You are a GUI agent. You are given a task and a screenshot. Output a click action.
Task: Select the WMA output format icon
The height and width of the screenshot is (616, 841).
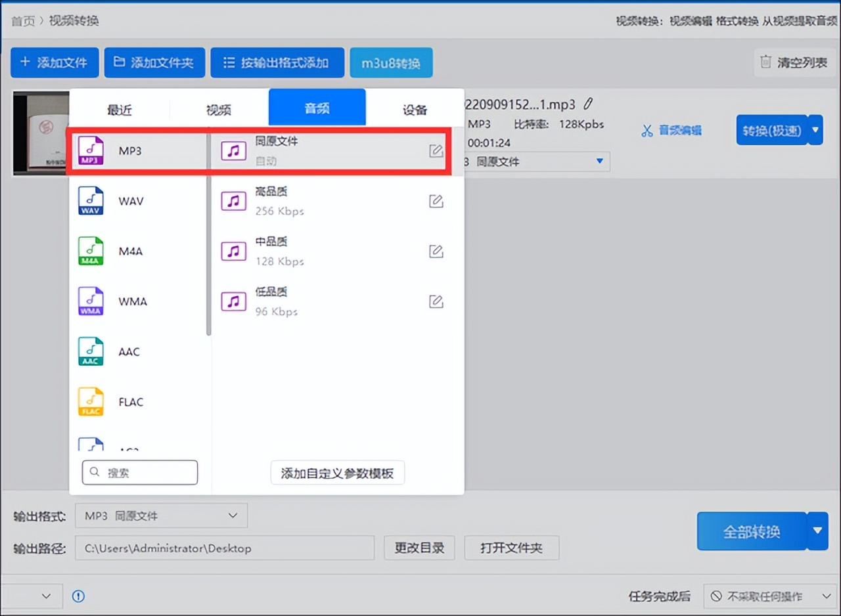tap(91, 301)
